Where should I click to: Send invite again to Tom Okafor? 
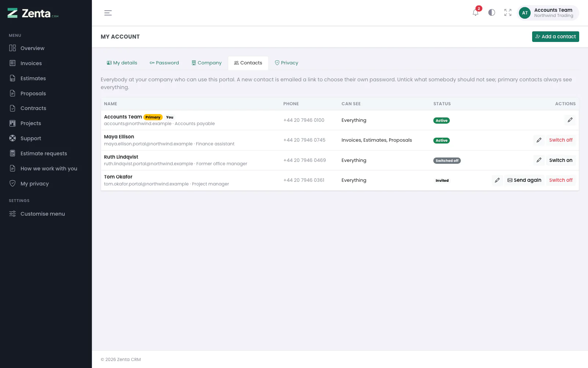pos(524,180)
